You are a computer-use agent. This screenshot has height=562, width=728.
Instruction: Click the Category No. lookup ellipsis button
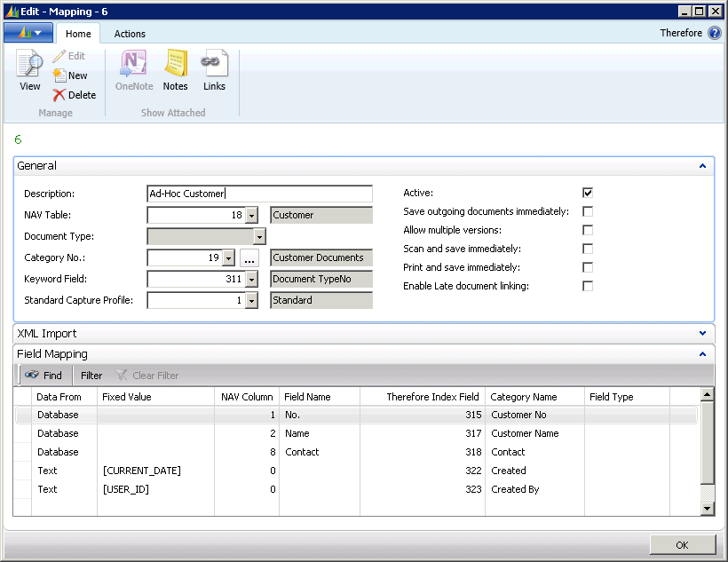coord(249,258)
